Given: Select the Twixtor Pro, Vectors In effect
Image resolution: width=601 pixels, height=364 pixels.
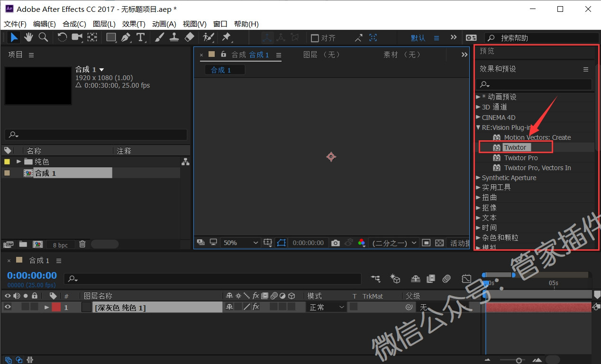Looking at the screenshot, I should click(x=537, y=168).
